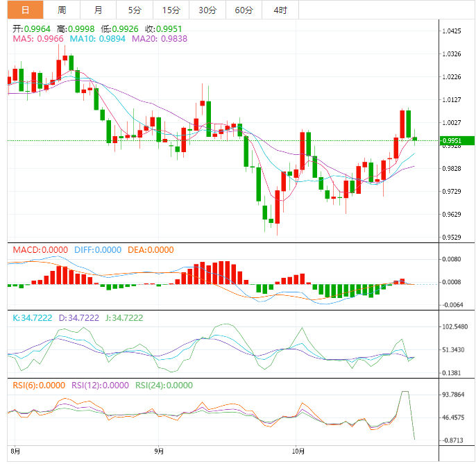Image resolution: width=476 pixels, height=464 pixels.
Task: Click the 10月 marker on time axis
Action: pyautogui.click(x=296, y=451)
